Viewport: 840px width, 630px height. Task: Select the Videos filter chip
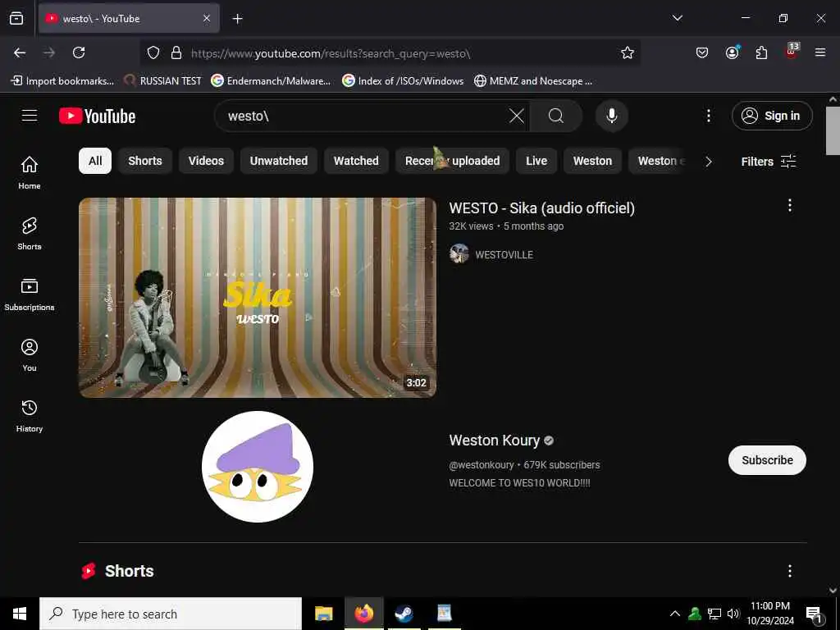[206, 161]
